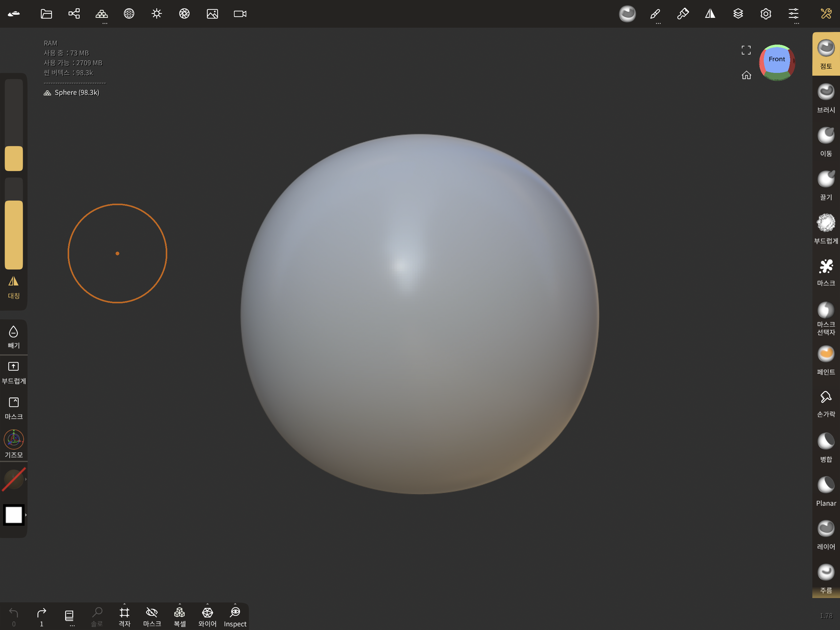Click the white color swatch
The image size is (840, 630).
click(14, 515)
